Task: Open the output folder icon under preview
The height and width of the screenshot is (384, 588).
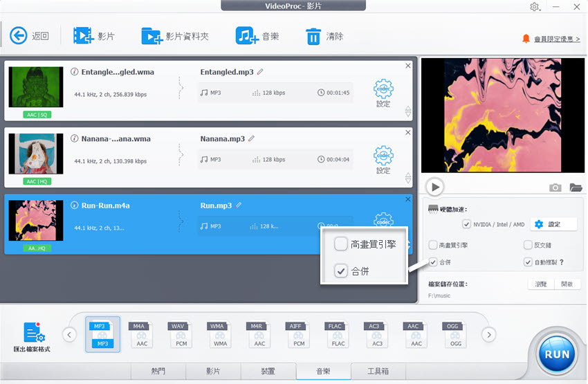Action: point(576,187)
